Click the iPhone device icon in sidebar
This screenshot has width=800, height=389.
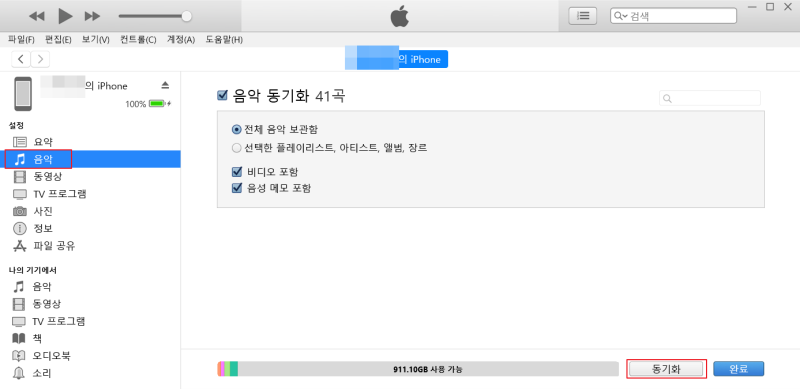tap(23, 94)
